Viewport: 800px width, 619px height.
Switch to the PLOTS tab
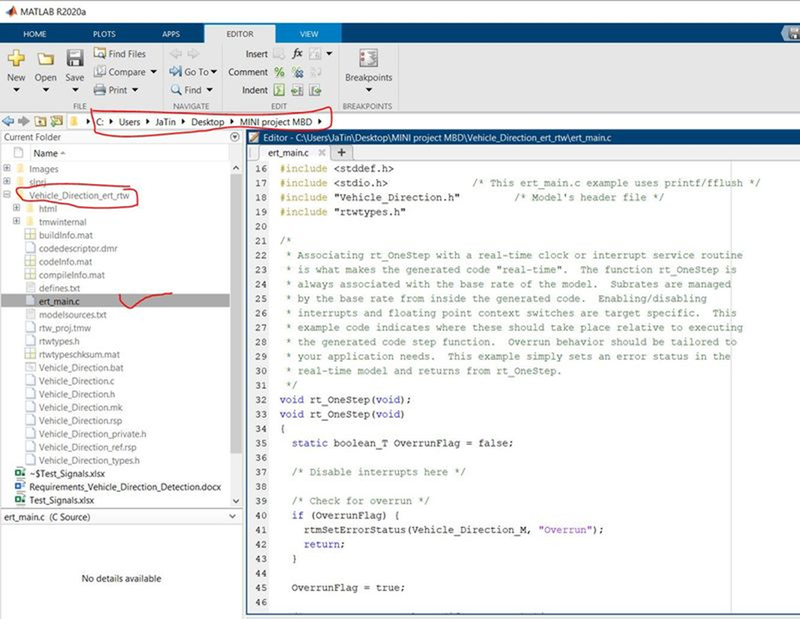click(104, 34)
